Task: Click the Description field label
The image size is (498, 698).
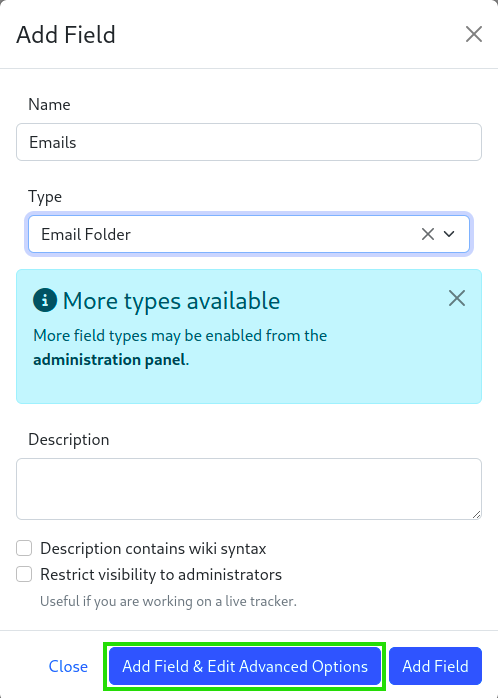Action: pos(69,439)
